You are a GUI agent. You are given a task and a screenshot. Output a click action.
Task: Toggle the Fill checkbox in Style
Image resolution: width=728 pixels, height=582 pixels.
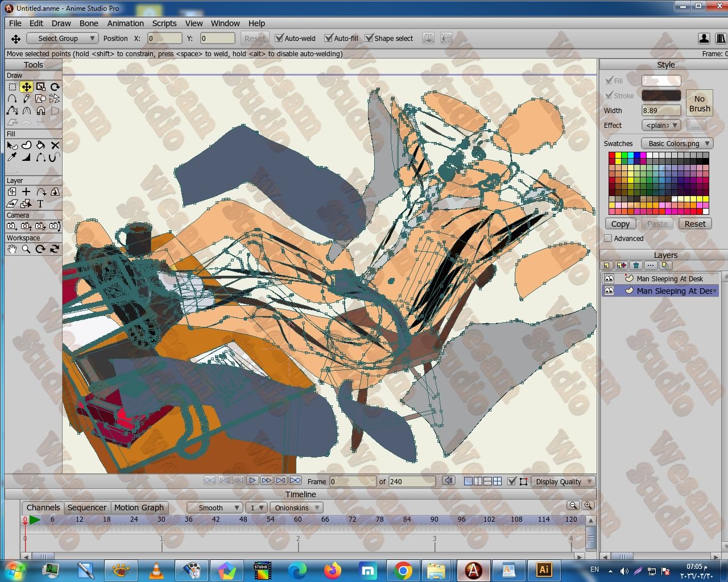point(609,81)
